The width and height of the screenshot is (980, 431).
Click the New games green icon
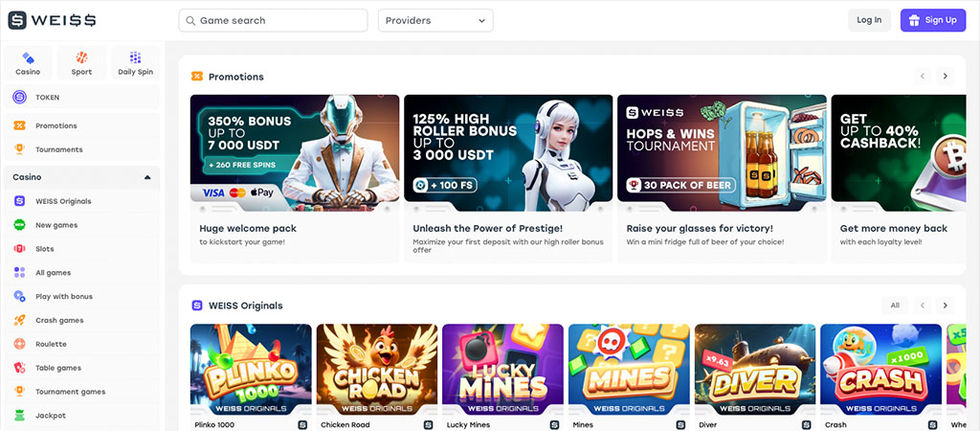(19, 224)
